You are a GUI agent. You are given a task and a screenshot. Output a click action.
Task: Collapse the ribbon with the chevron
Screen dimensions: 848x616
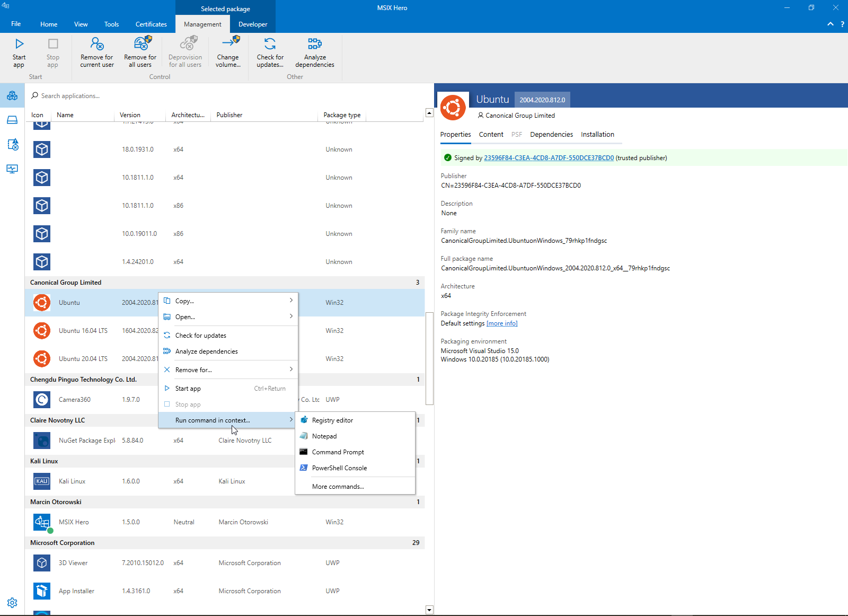pos(831,24)
